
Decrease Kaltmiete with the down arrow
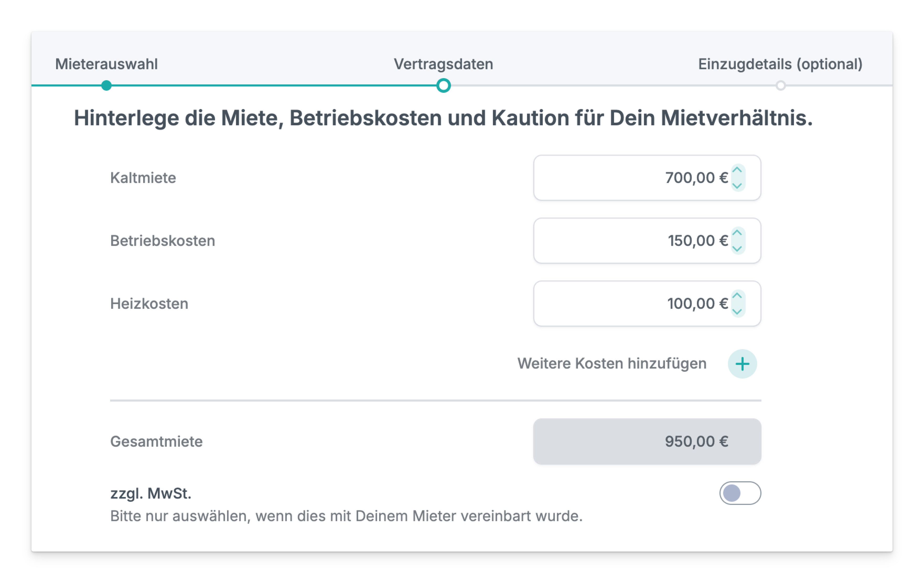[x=737, y=186]
